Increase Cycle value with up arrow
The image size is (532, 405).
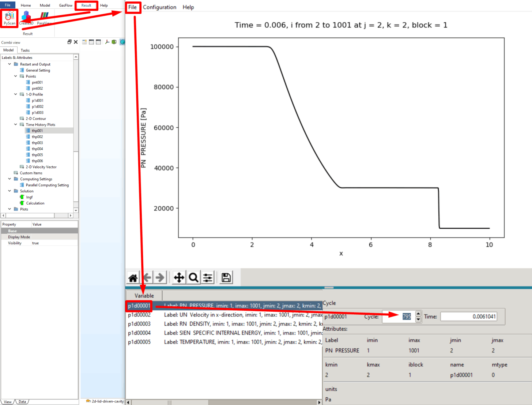click(x=418, y=314)
